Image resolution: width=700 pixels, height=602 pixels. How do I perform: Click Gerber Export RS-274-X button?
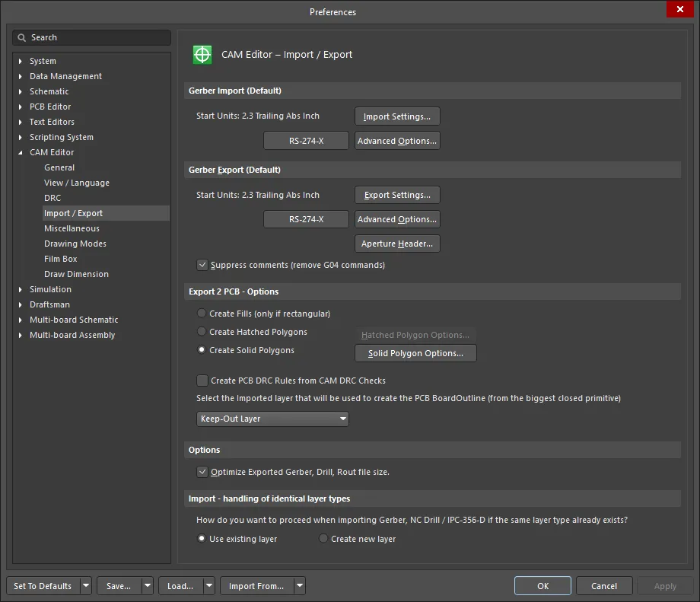[x=306, y=219]
